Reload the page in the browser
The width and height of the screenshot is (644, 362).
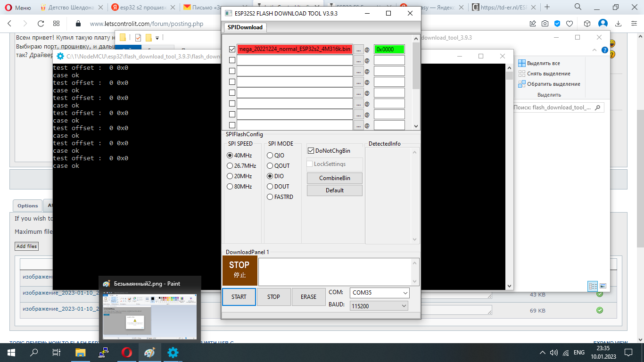point(41,24)
